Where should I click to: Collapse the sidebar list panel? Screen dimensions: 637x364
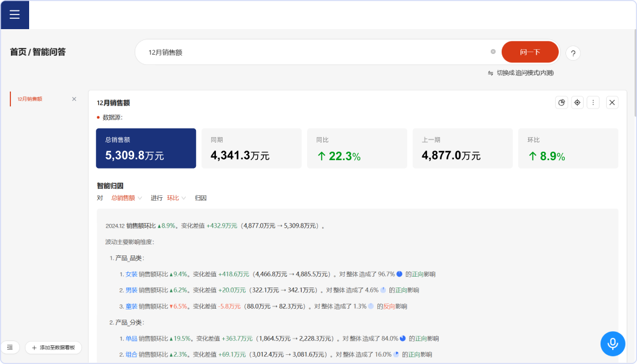coord(10,347)
